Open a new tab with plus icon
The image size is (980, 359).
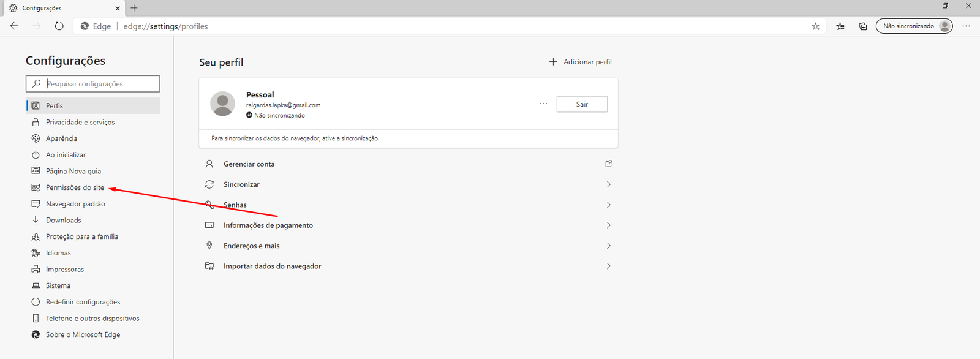pyautogui.click(x=134, y=8)
